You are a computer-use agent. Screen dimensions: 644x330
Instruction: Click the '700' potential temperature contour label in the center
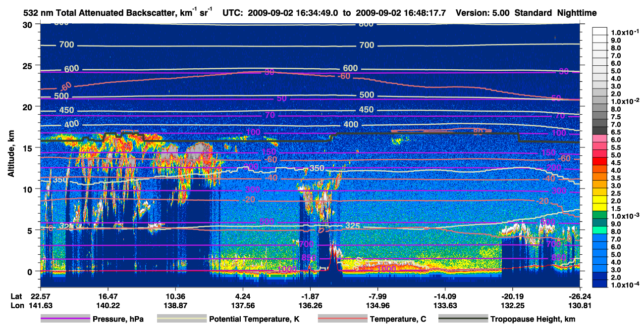pyautogui.click(x=367, y=46)
